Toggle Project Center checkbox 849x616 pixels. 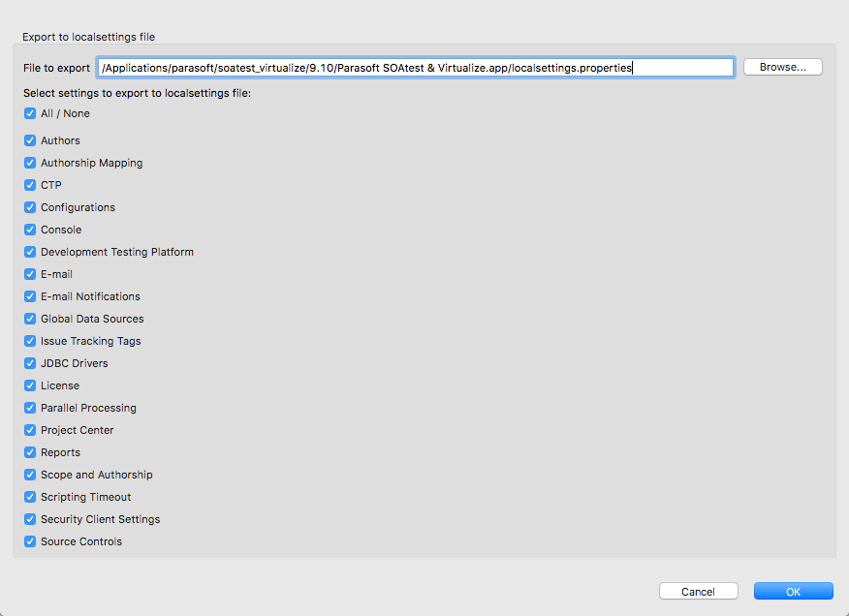30,430
